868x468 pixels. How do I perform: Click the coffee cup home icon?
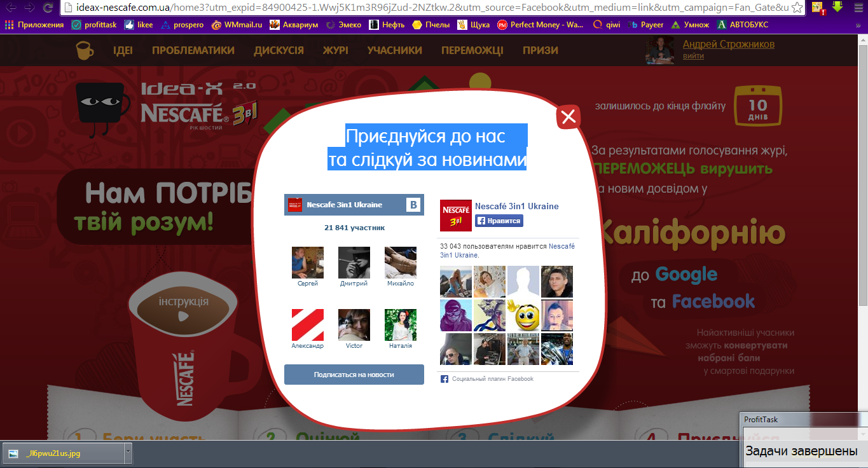click(84, 50)
